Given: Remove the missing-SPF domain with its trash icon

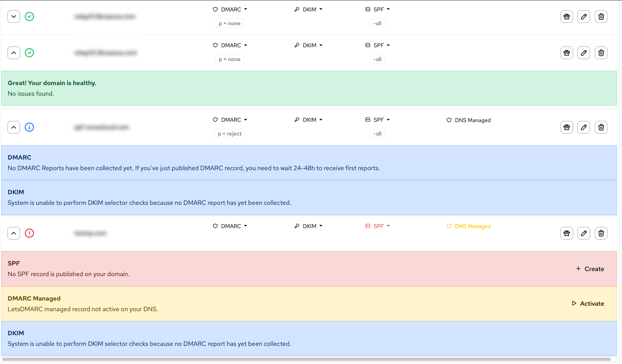Looking at the screenshot, I should tap(601, 233).
